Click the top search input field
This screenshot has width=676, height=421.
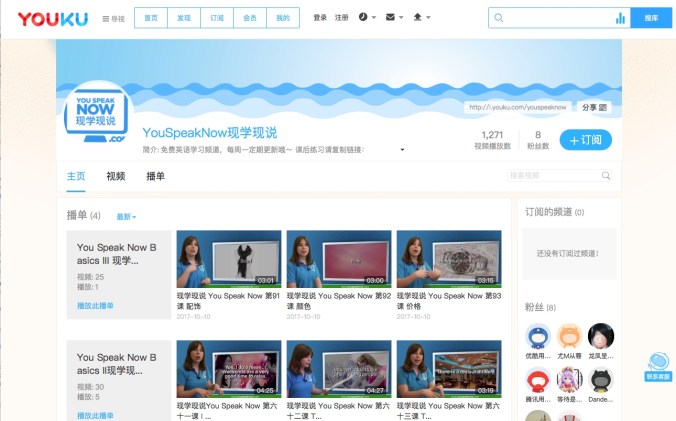[555, 18]
